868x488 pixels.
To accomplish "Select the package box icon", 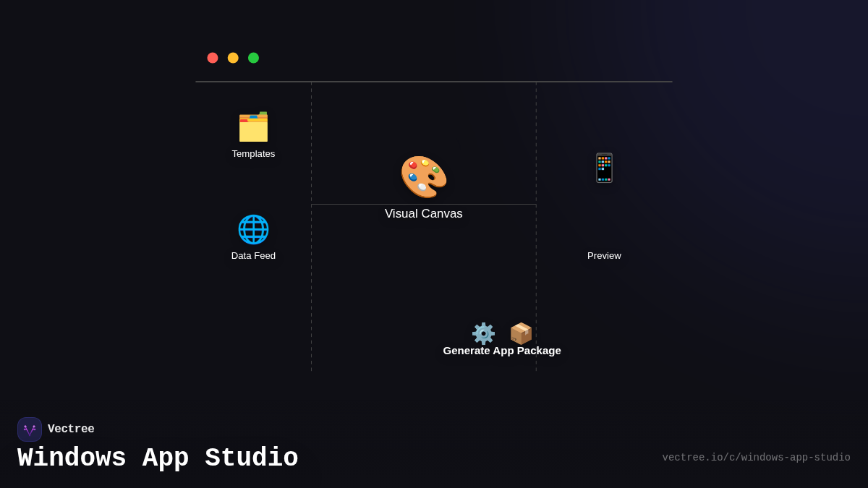I will [x=521, y=333].
